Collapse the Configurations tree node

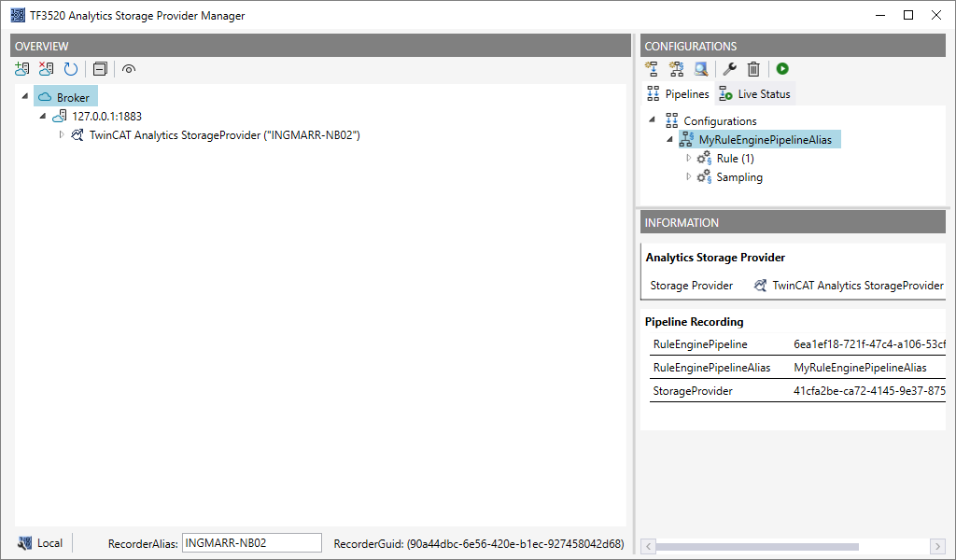click(x=652, y=120)
